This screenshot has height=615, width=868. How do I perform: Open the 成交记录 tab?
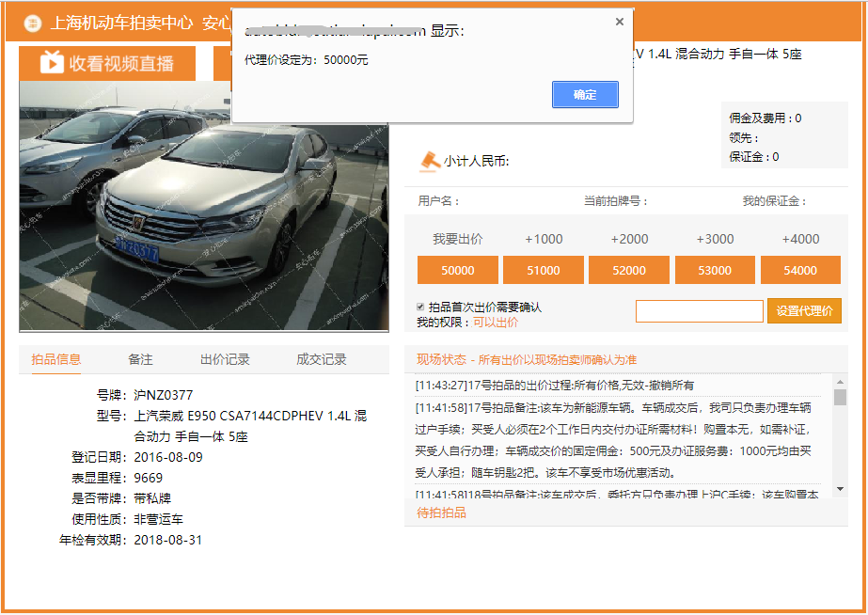pyautogui.click(x=321, y=359)
